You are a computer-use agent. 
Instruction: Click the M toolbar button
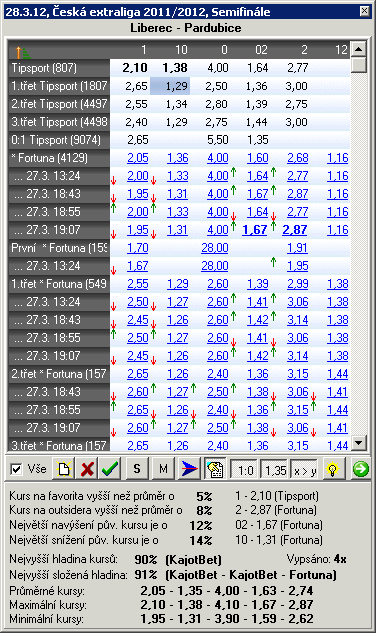[163, 469]
